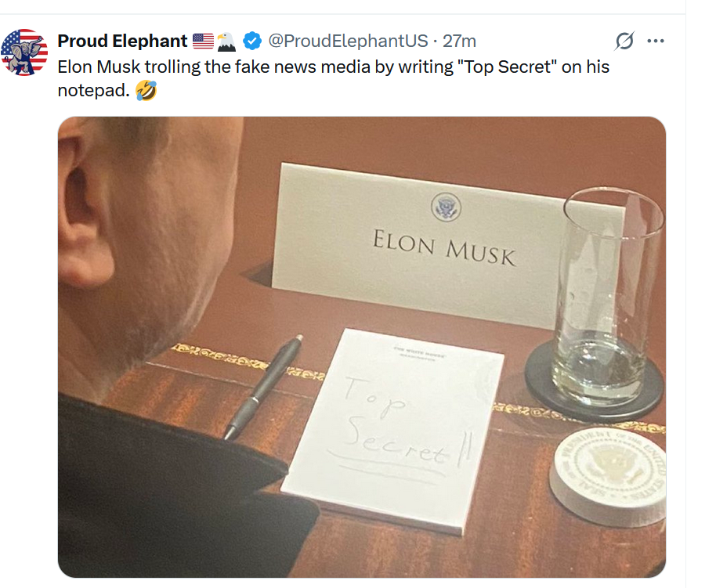Open the Proud Elephant display name link
The height and width of the screenshot is (588, 716).
click(122, 41)
